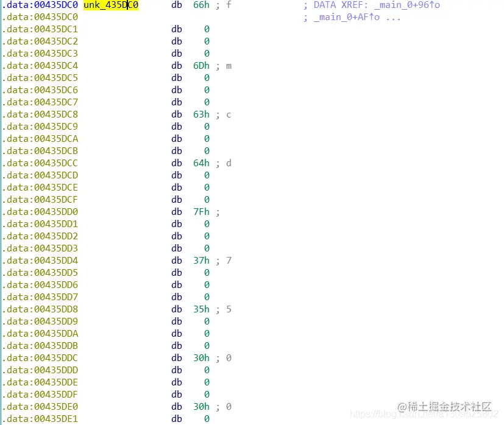Click the 'd' character comment at 00435DCC
Viewport: 504px width, 425px height.
(x=229, y=163)
